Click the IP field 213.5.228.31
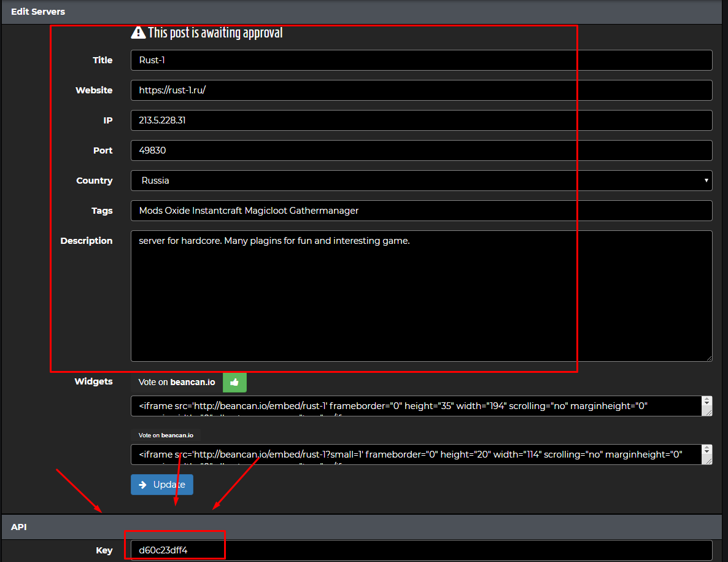 tap(421, 120)
